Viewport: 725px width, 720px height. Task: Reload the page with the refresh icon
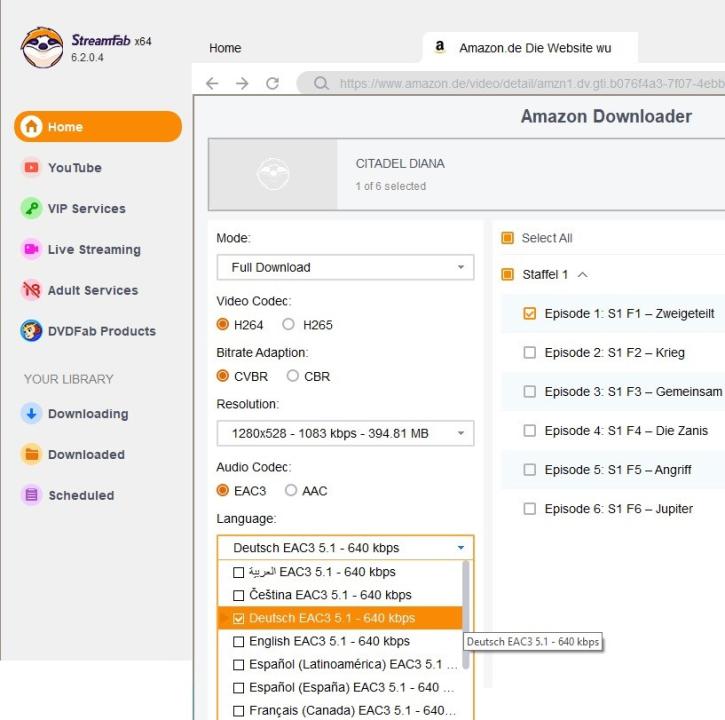[x=272, y=83]
